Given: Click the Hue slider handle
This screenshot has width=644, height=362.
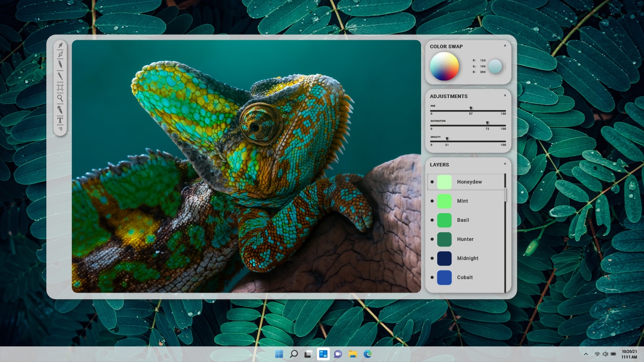Looking at the screenshot, I should [471, 108].
